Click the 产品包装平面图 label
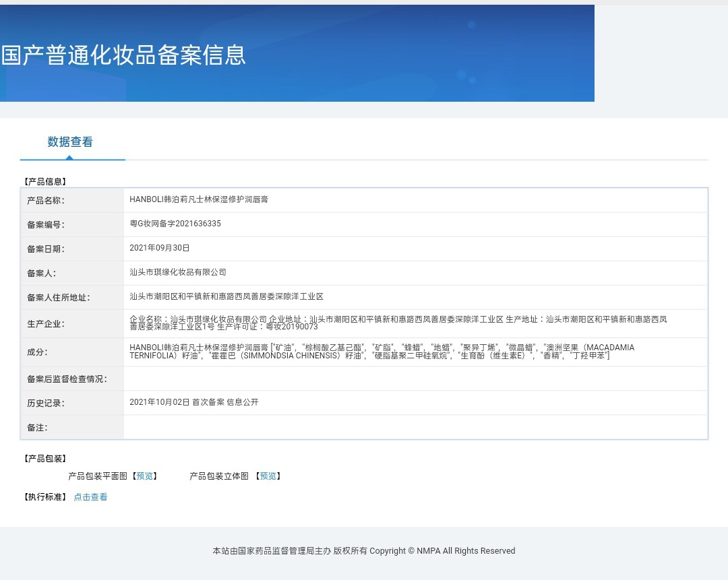The image size is (728, 580). 98,476
